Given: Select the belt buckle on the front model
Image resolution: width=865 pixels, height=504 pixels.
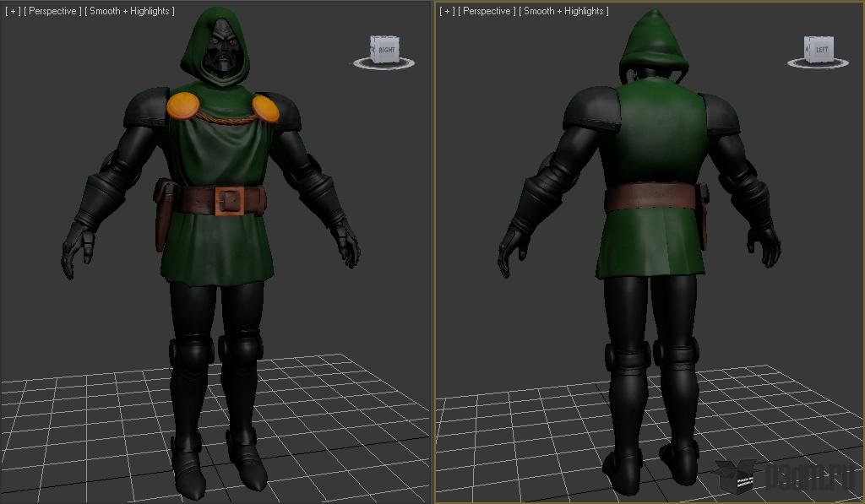Looking at the screenshot, I should coord(230,201).
